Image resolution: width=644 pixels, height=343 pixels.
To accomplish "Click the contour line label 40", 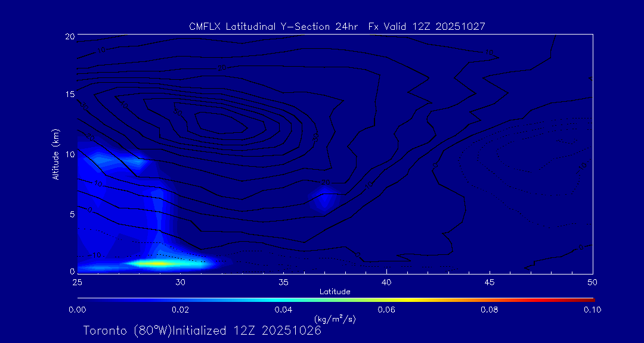I will (124, 105).
